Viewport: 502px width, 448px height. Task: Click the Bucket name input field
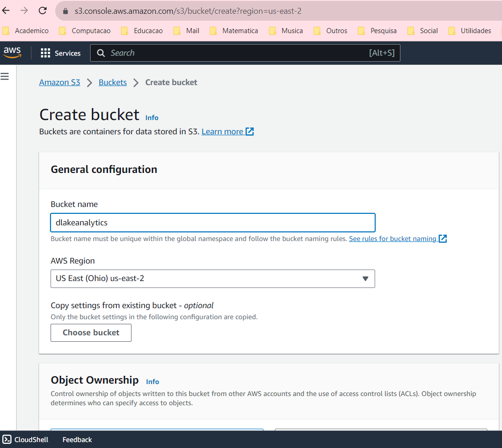click(x=212, y=223)
